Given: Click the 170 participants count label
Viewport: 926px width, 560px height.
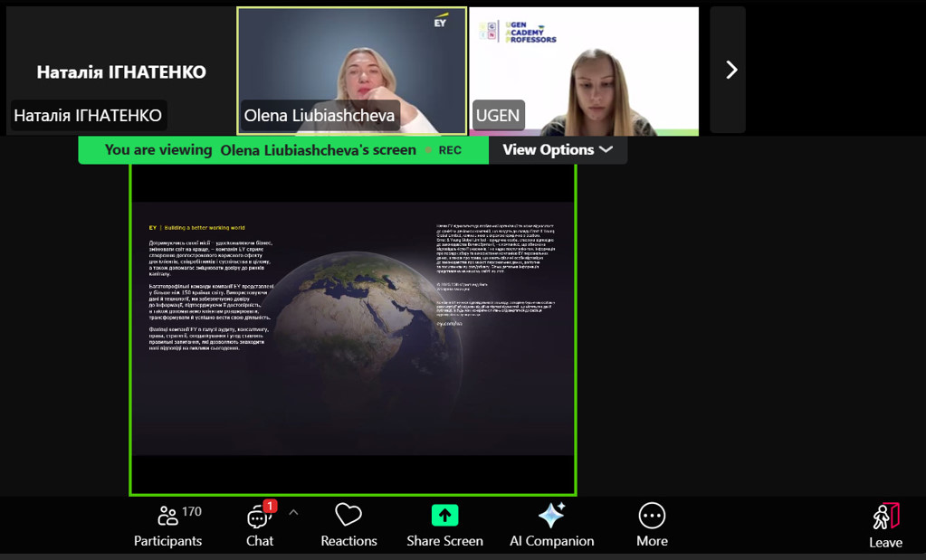Looking at the screenshot, I should tap(192, 511).
